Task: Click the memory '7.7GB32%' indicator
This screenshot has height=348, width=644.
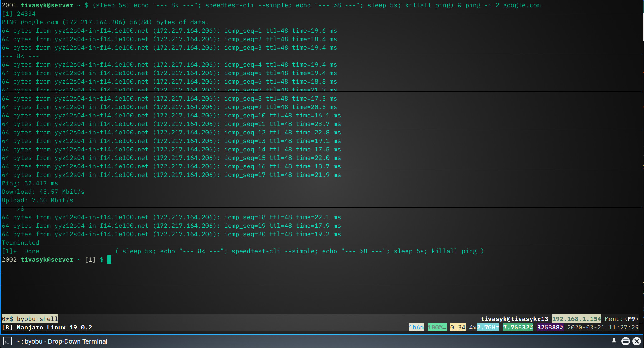Action: tap(518, 327)
